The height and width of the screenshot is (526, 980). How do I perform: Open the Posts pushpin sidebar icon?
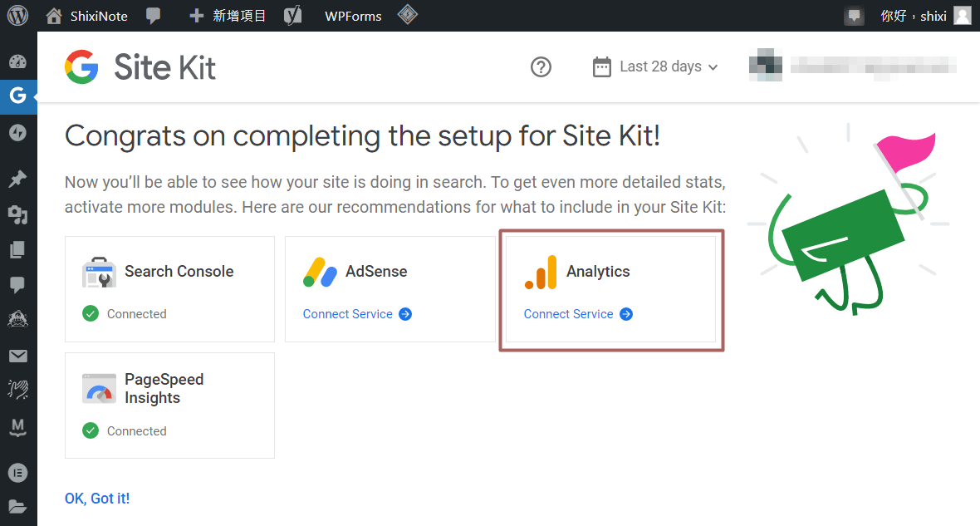tap(17, 179)
